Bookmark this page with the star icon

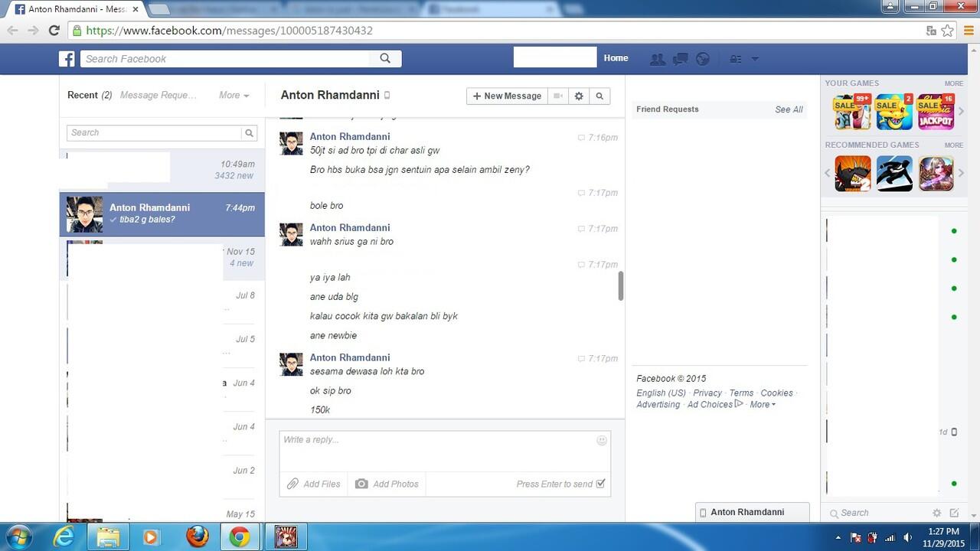tap(948, 31)
